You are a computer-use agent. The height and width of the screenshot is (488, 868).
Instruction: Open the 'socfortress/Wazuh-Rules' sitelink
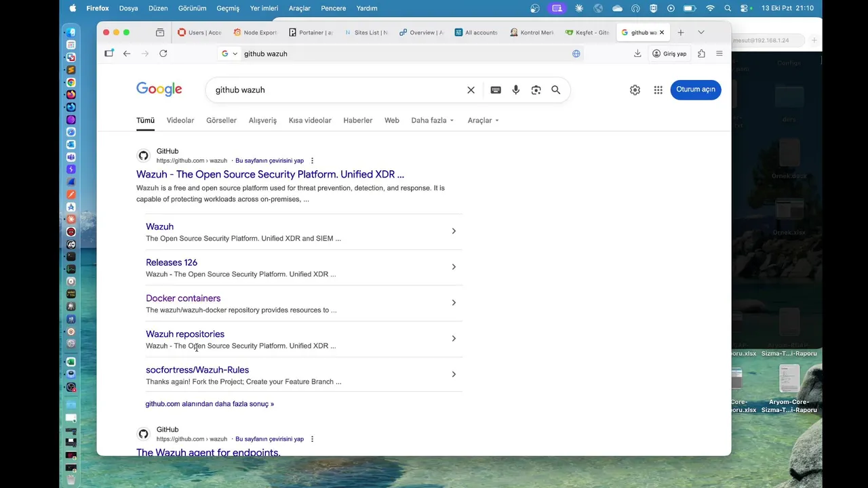pos(197,370)
